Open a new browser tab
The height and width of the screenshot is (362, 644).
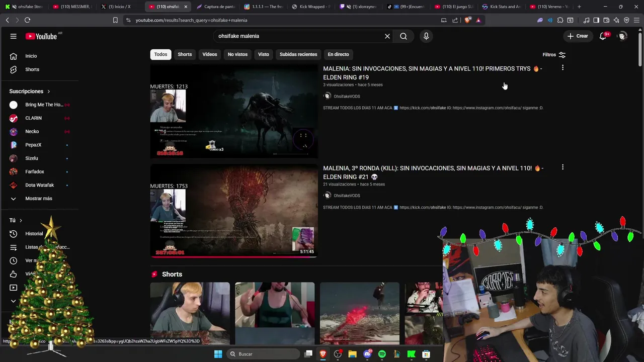point(579,7)
